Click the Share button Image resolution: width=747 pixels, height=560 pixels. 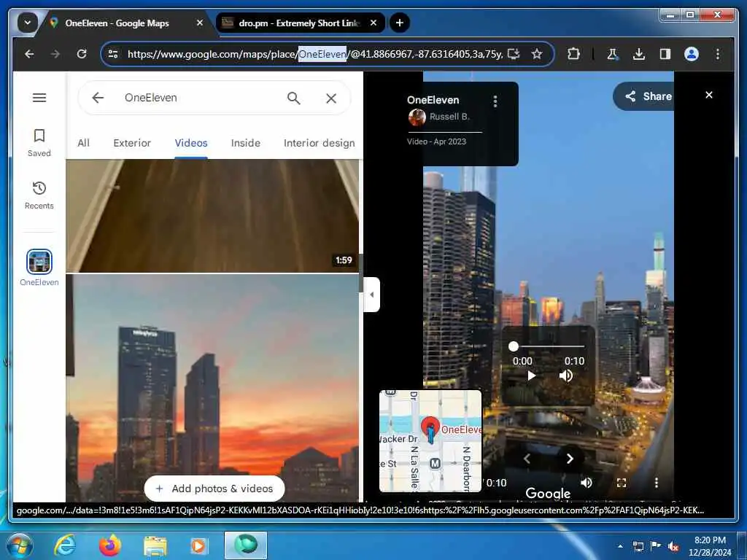(644, 96)
